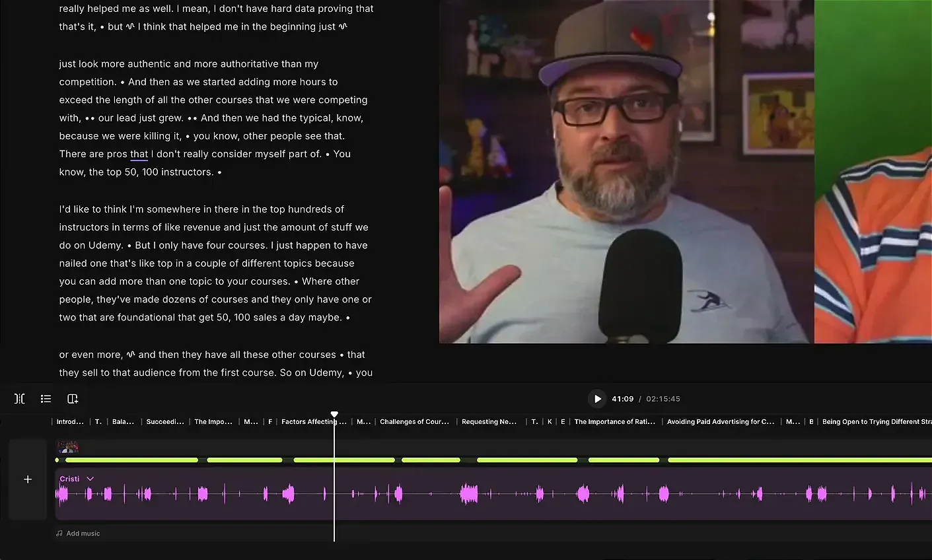Click the pink Cristi audio waveform

coord(493,493)
